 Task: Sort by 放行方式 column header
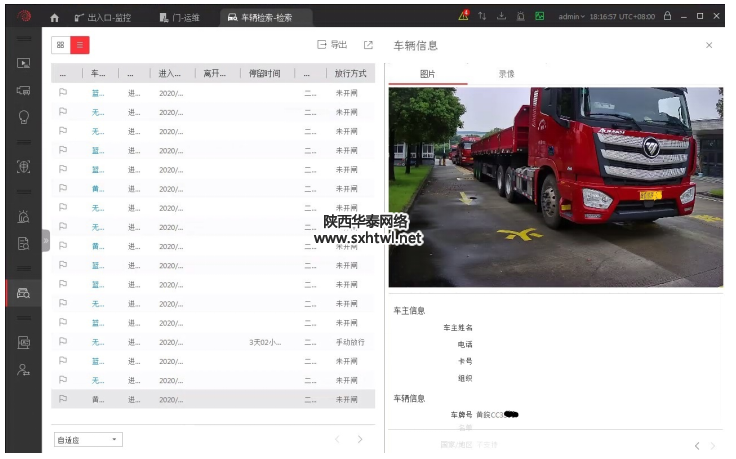[x=351, y=74]
